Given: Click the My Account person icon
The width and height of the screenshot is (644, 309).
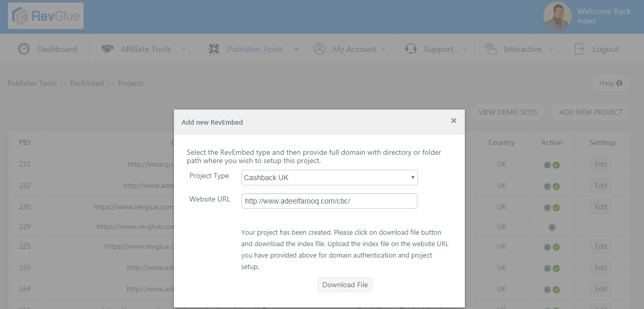Looking at the screenshot, I should pos(319,49).
